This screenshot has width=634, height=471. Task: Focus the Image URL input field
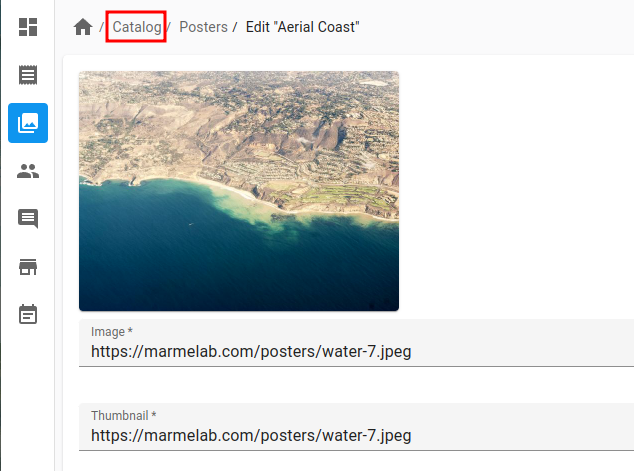pos(350,352)
